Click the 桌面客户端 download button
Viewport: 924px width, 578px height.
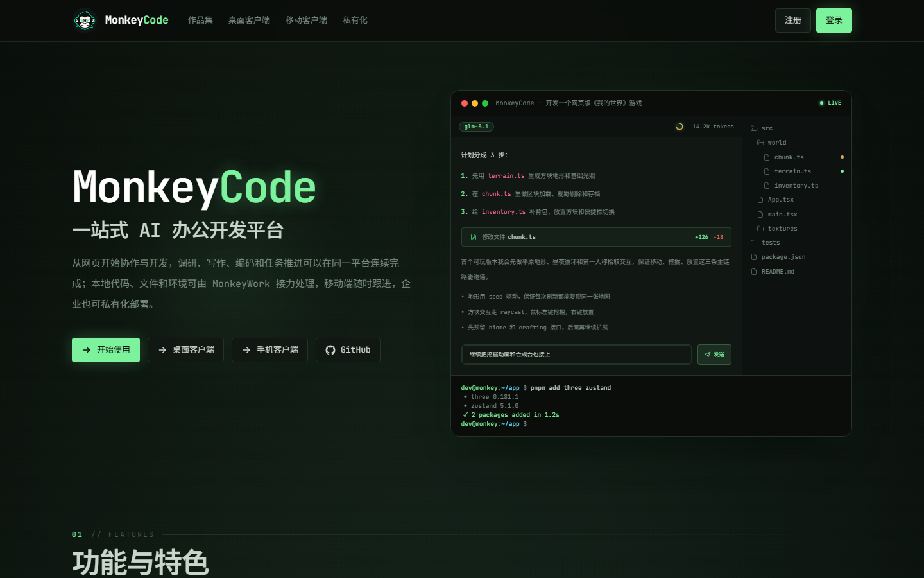[x=185, y=350]
